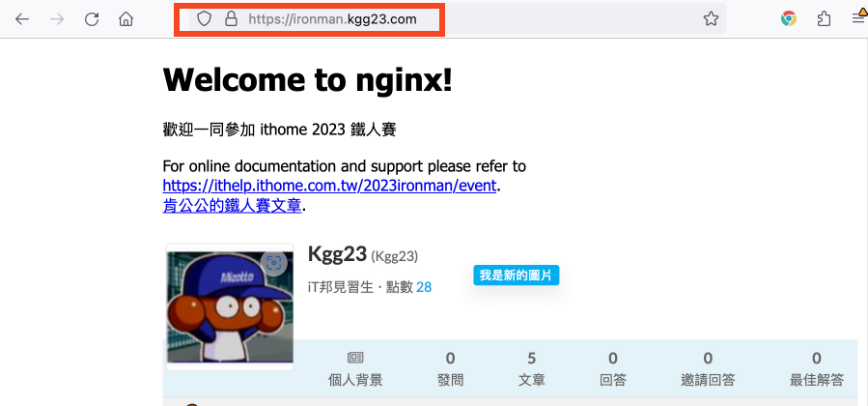Image resolution: width=868 pixels, height=406 pixels.
Task: Click the forward navigation arrow
Action: 57,19
